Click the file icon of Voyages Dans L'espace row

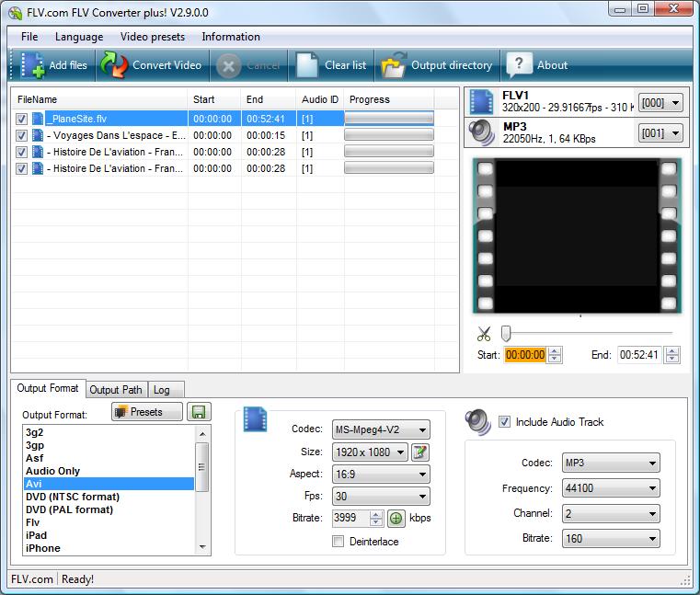coord(38,135)
